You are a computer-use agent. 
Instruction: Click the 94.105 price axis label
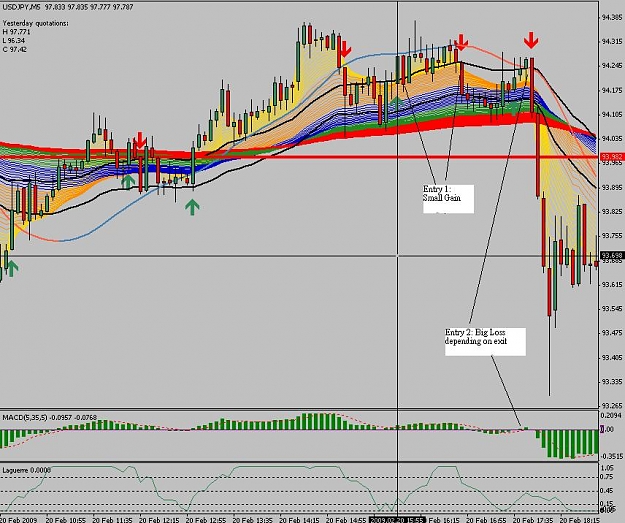pyautogui.click(x=612, y=115)
